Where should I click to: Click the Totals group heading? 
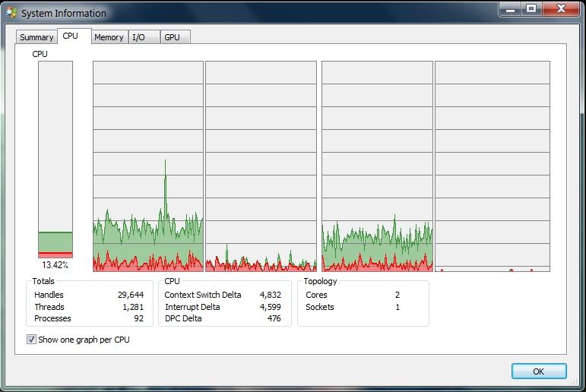[x=43, y=281]
